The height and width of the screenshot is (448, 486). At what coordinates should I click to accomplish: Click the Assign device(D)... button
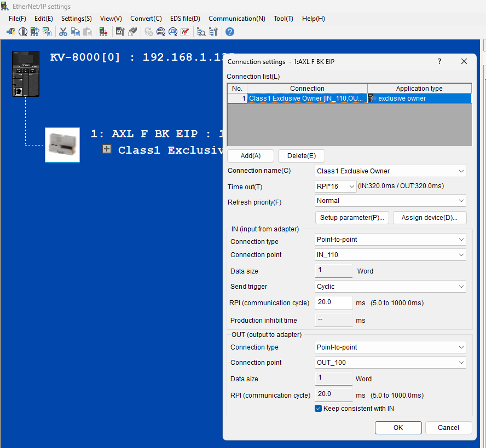(429, 218)
